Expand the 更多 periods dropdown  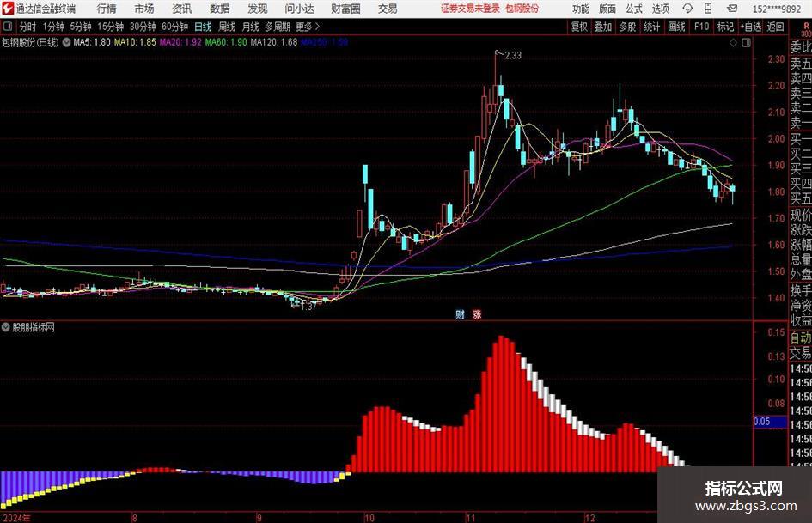pos(308,27)
